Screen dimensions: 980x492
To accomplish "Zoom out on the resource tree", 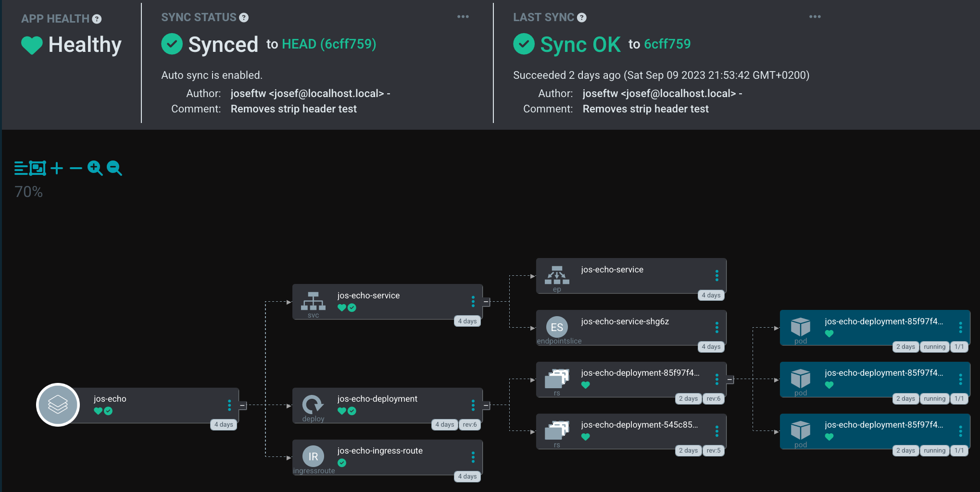I will [x=114, y=168].
